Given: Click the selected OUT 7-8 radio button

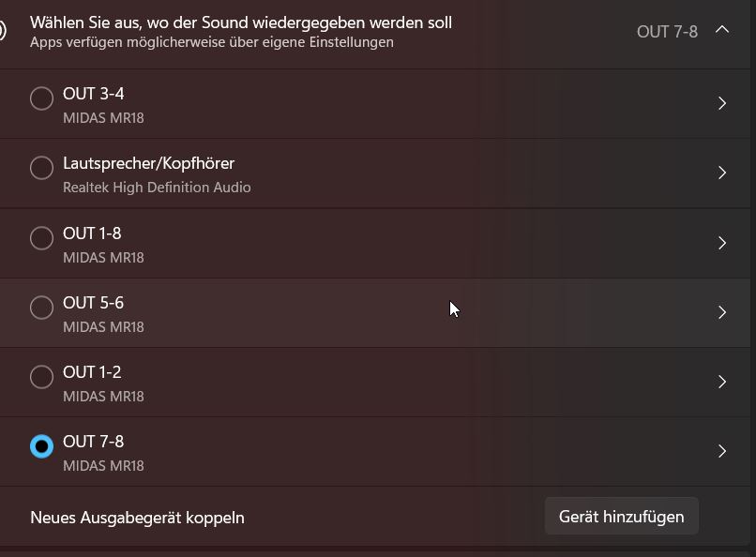Looking at the screenshot, I should [41, 446].
